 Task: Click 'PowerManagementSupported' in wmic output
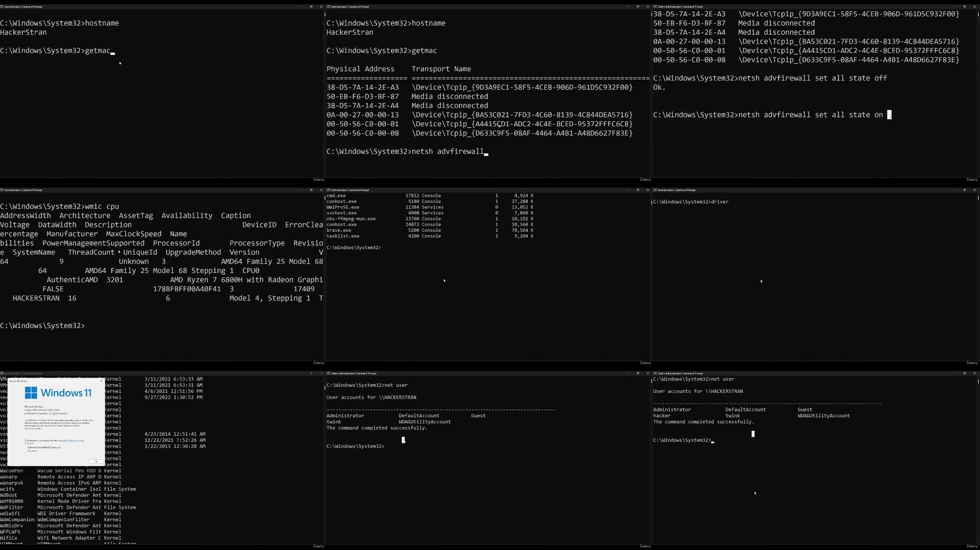click(x=94, y=243)
